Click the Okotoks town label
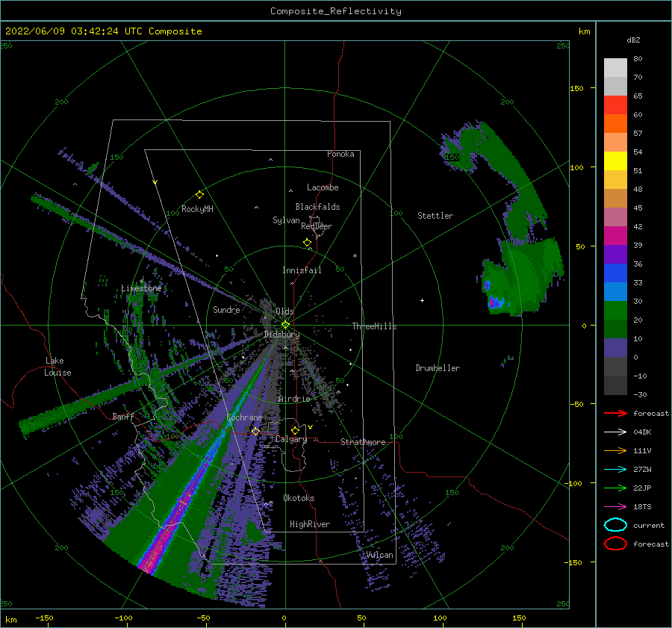 tap(299, 498)
